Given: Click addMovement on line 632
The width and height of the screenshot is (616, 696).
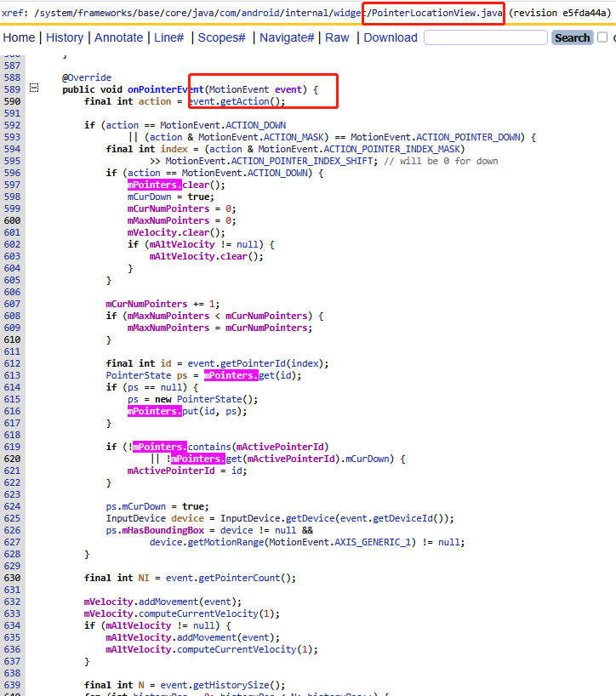Looking at the screenshot, I should click(x=168, y=602).
